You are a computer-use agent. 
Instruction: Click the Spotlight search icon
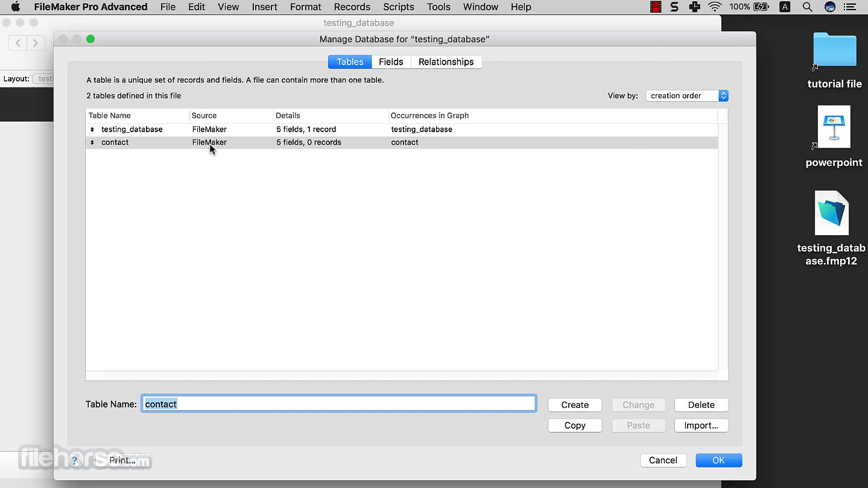coord(807,7)
